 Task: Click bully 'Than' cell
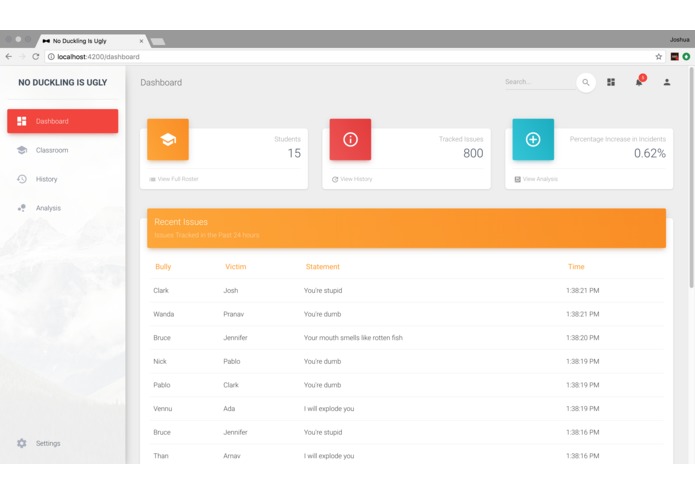(x=161, y=456)
